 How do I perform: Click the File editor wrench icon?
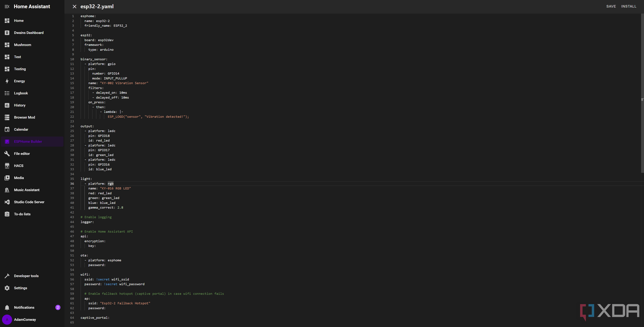click(7, 154)
